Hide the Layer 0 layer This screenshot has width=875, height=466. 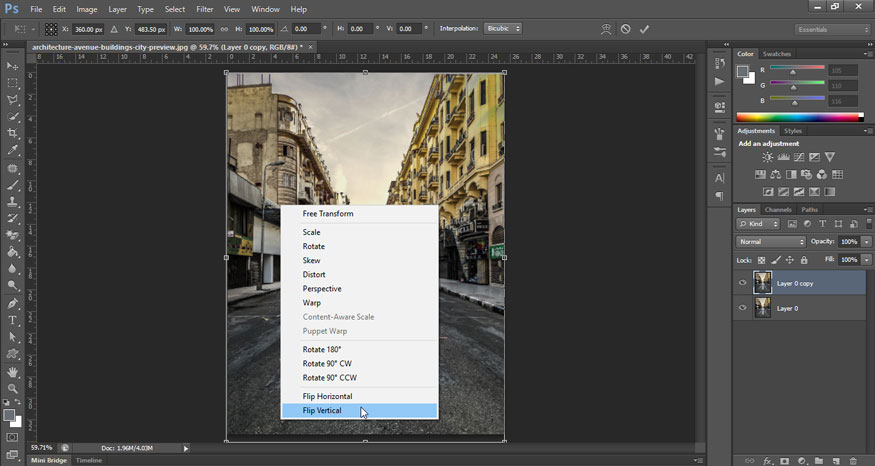743,308
